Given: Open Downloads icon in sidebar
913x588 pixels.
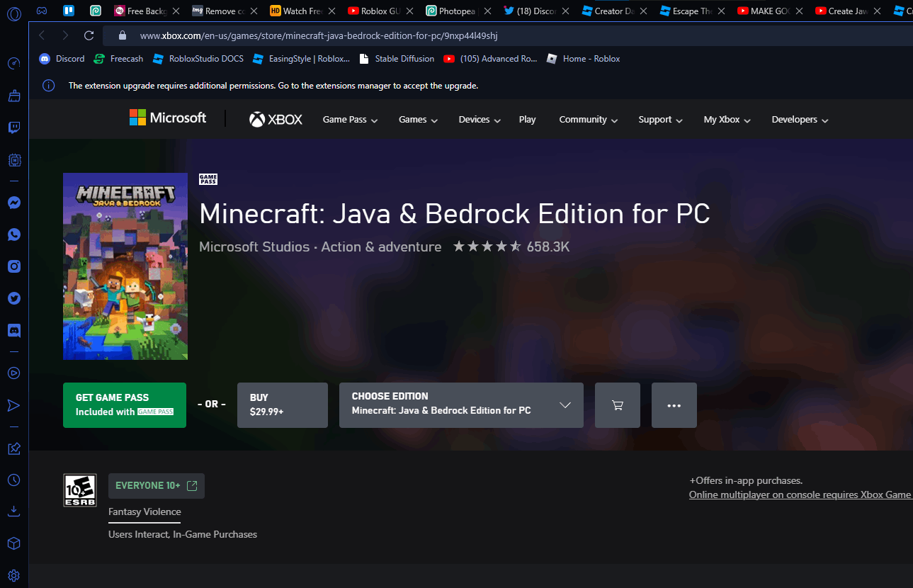Looking at the screenshot, I should [x=13, y=511].
